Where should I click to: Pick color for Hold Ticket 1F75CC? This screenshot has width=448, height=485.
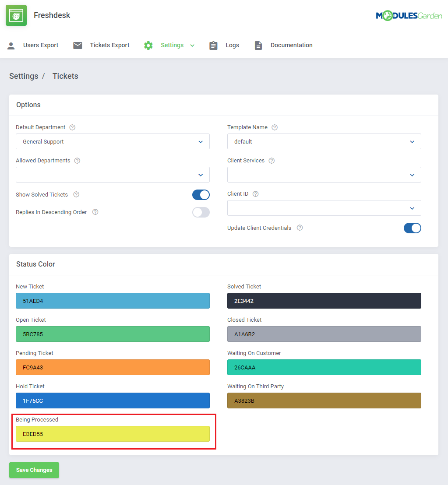[113, 401]
